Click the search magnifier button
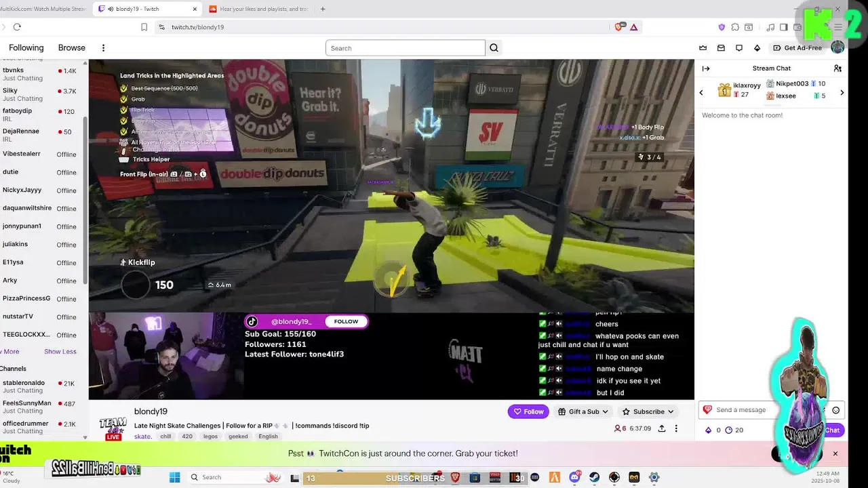The image size is (868, 488). pyautogui.click(x=494, y=48)
